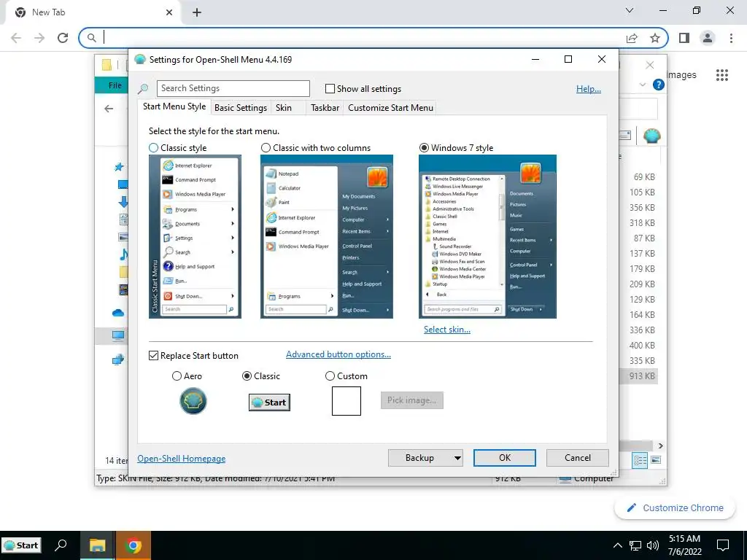Select Classic with two columns style

tap(266, 147)
